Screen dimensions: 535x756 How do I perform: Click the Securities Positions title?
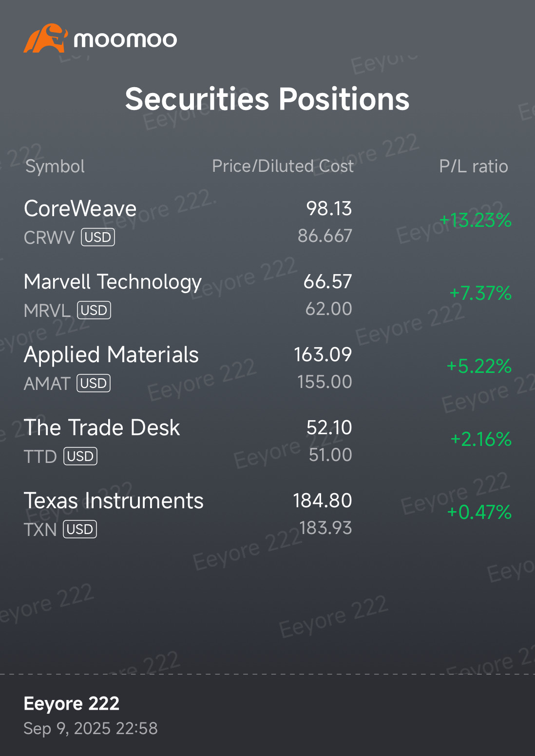267,99
